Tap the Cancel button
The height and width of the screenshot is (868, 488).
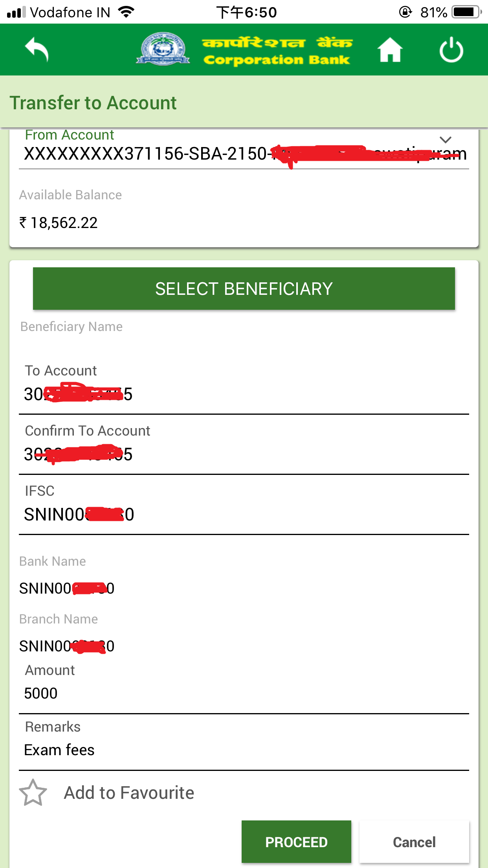[x=414, y=842]
